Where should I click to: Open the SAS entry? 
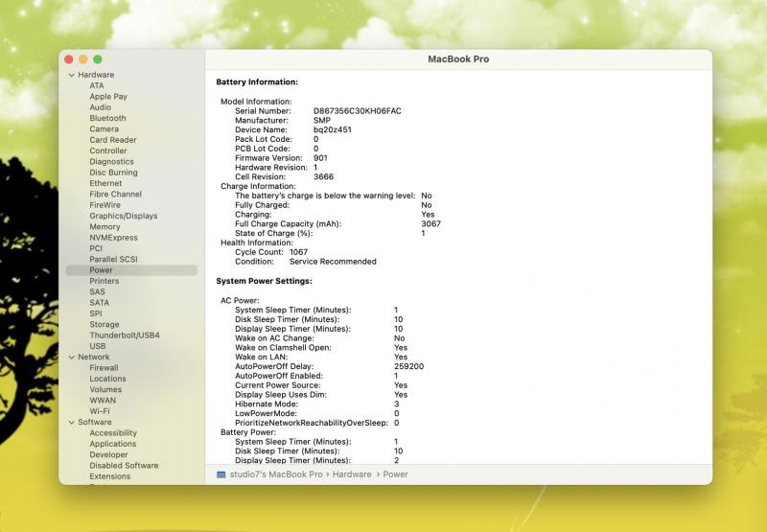pyautogui.click(x=98, y=291)
